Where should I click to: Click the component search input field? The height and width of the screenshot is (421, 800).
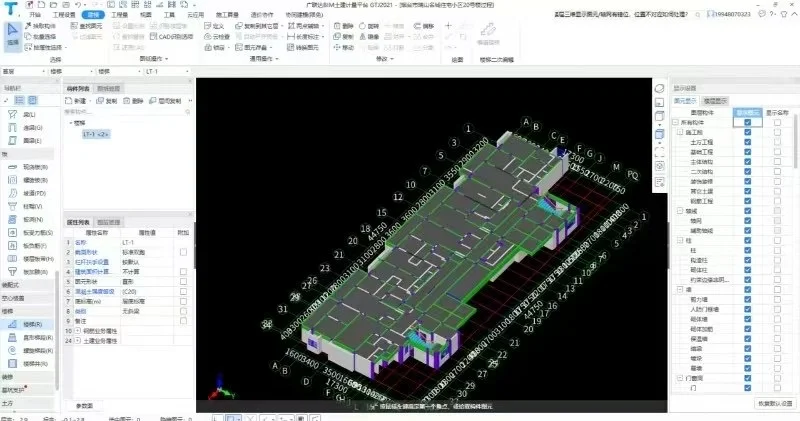[x=127, y=112]
